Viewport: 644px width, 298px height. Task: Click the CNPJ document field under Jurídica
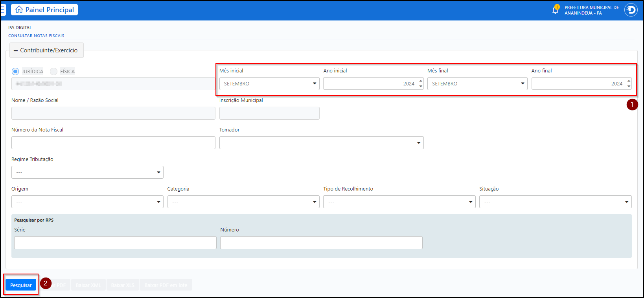coord(113,83)
